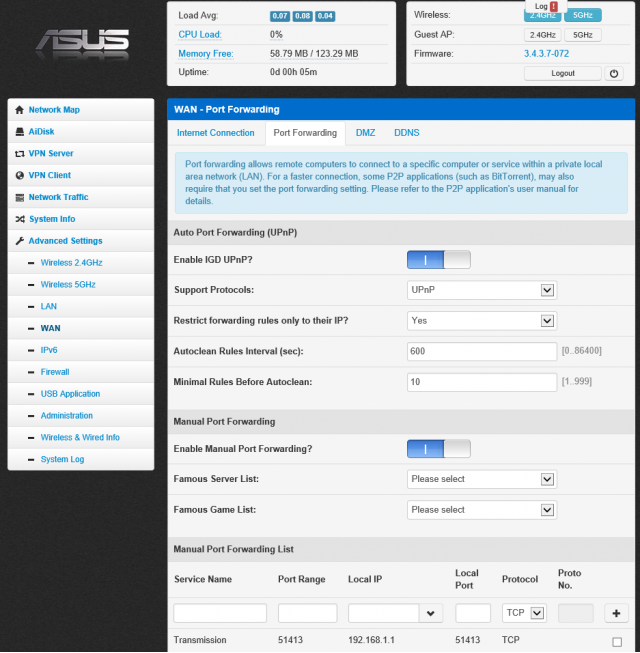Click the Transmission service name entry
The width and height of the screenshot is (640, 653).
pos(200,640)
